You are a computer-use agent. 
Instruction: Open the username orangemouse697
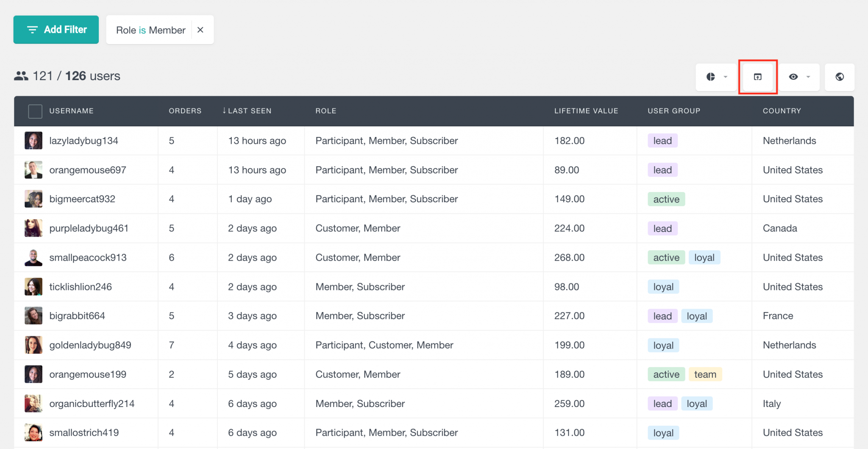[x=87, y=170]
